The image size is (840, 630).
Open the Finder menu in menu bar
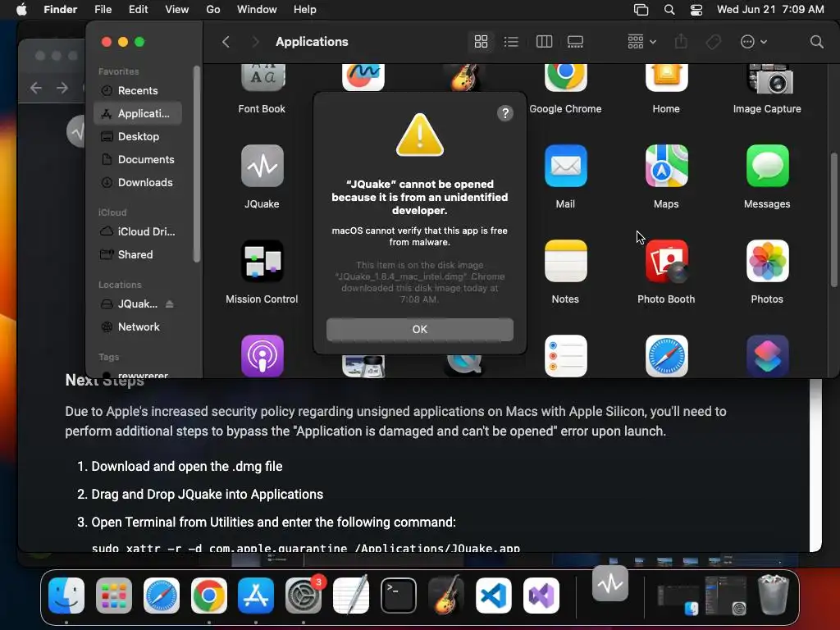pos(60,10)
